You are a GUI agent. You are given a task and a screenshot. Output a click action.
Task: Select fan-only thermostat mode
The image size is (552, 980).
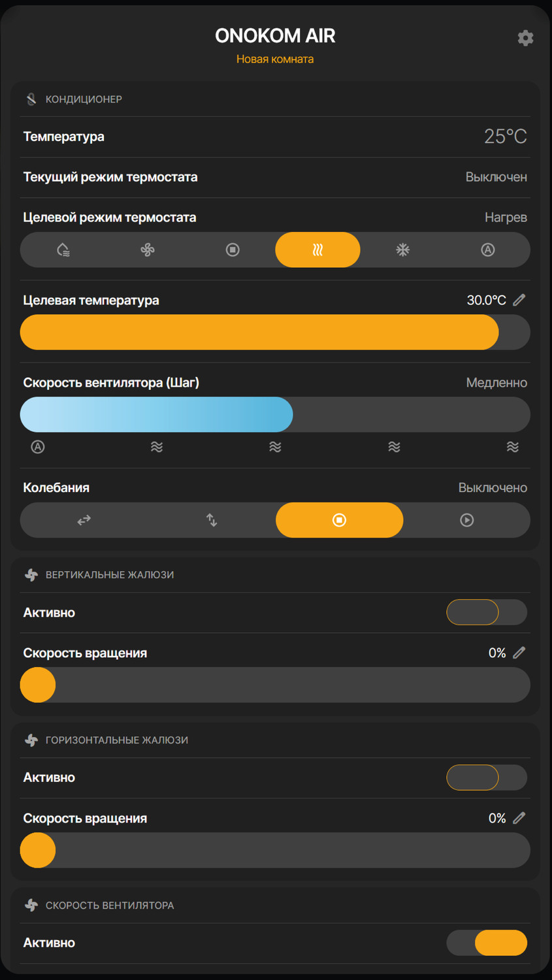[148, 250]
